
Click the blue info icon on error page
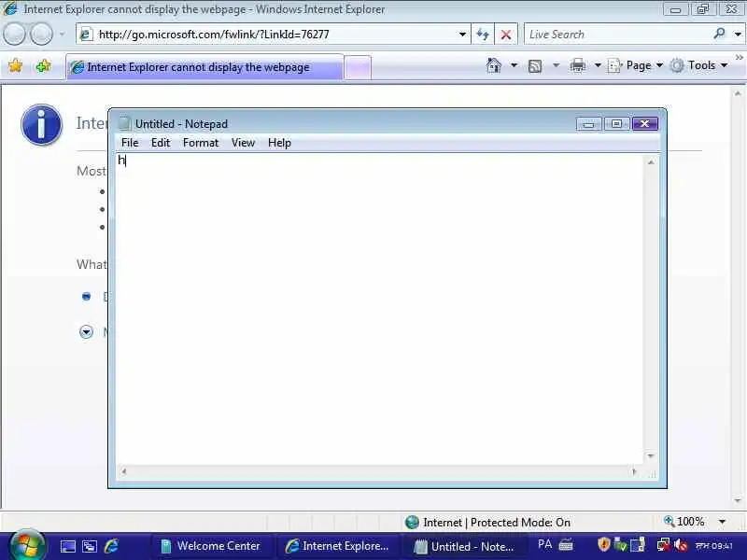(41, 125)
